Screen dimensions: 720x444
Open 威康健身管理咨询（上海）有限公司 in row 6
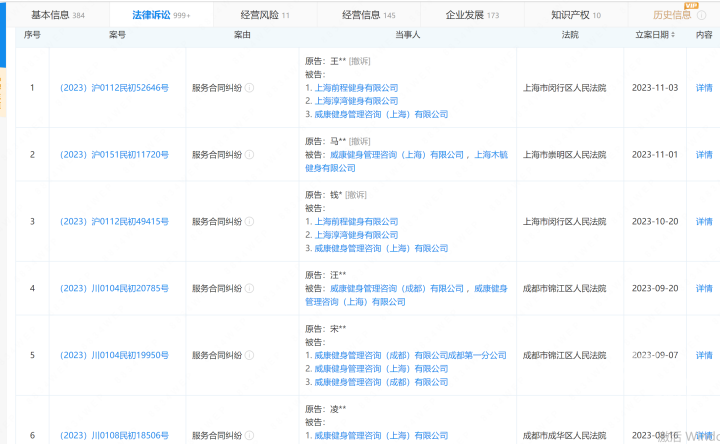(381, 435)
